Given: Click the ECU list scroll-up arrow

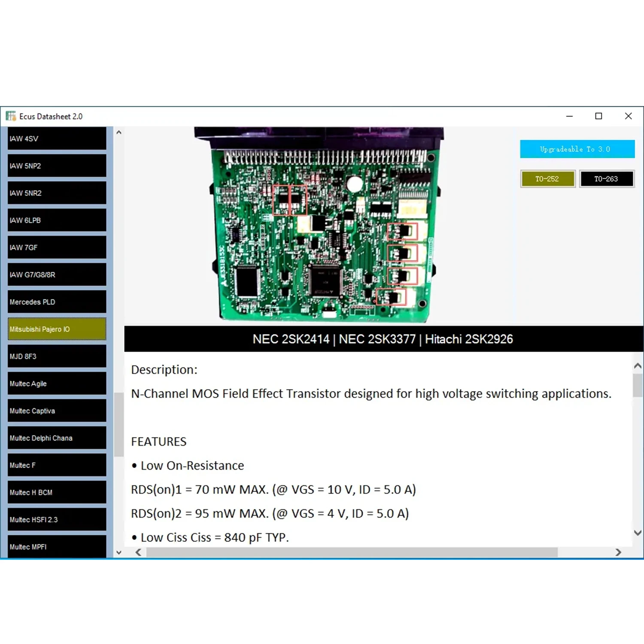Looking at the screenshot, I should (119, 132).
